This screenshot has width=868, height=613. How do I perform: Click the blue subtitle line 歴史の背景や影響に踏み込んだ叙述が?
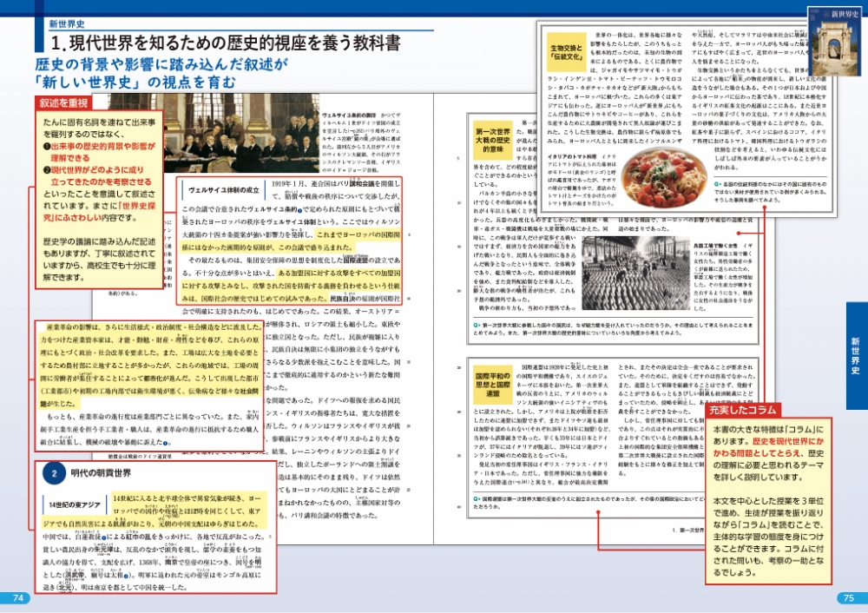point(161,64)
